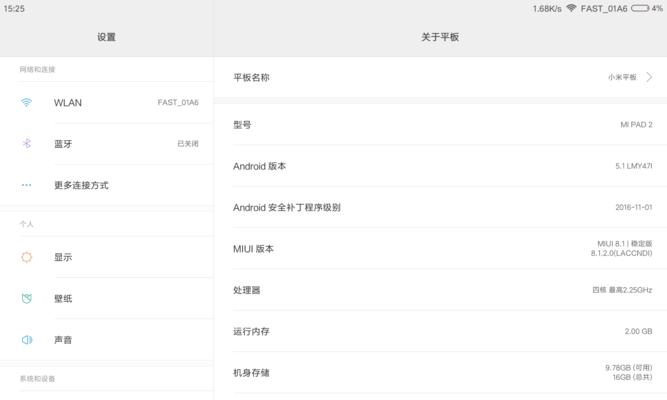Click the 2016-11-01 security patch date

pos(633,207)
